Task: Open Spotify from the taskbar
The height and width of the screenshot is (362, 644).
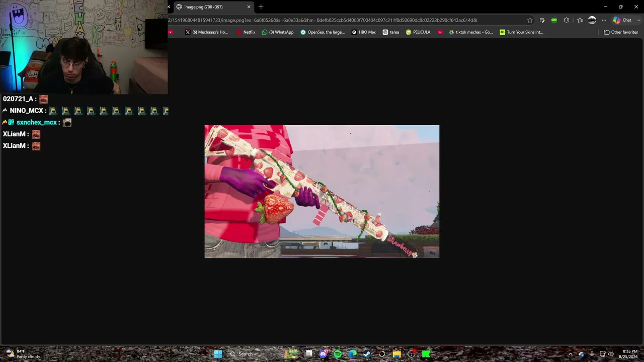Action: pos(338,354)
